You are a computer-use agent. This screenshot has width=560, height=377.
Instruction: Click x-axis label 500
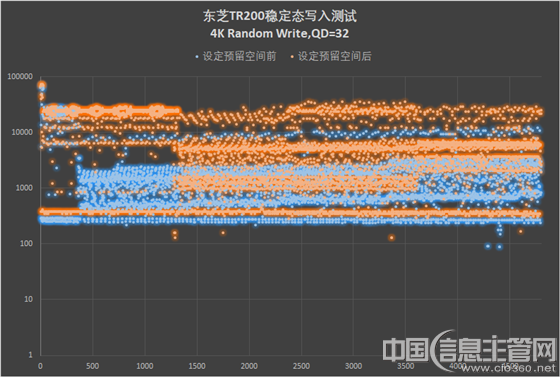(92, 366)
